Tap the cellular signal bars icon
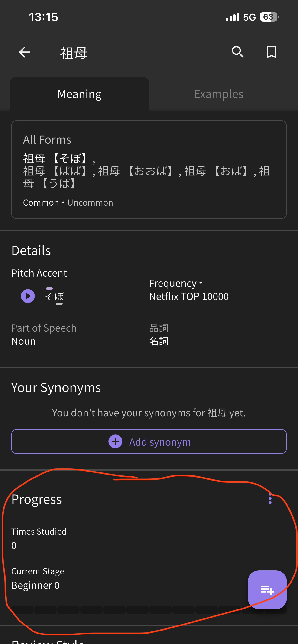 point(233,17)
